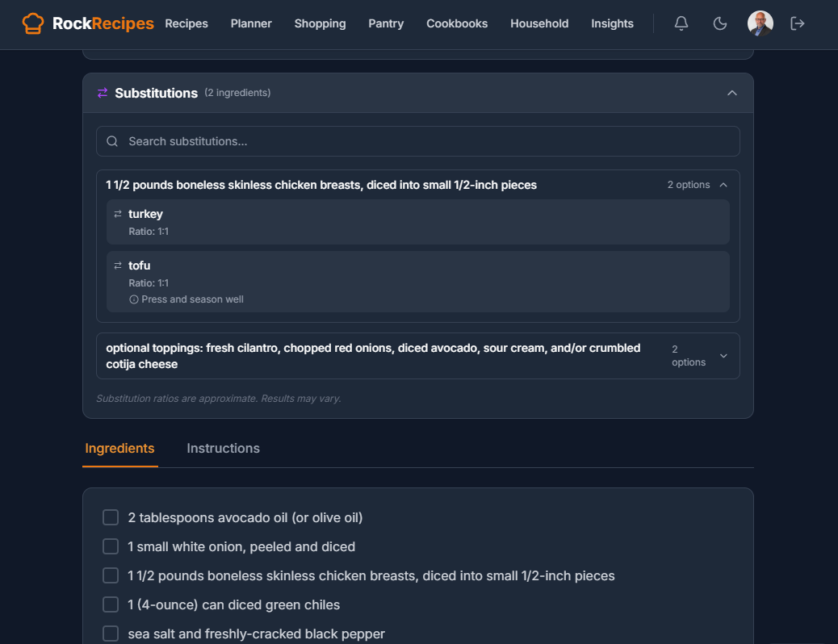Switch to the Instructions tab
Image resolution: width=838 pixels, height=644 pixels.
pos(223,448)
